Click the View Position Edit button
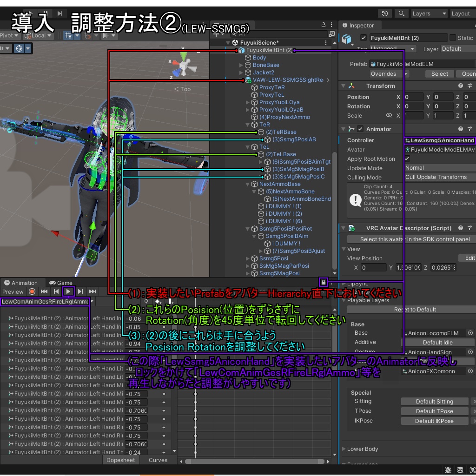Image resolution: width=476 pixels, height=476 pixels. pyautogui.click(x=467, y=258)
